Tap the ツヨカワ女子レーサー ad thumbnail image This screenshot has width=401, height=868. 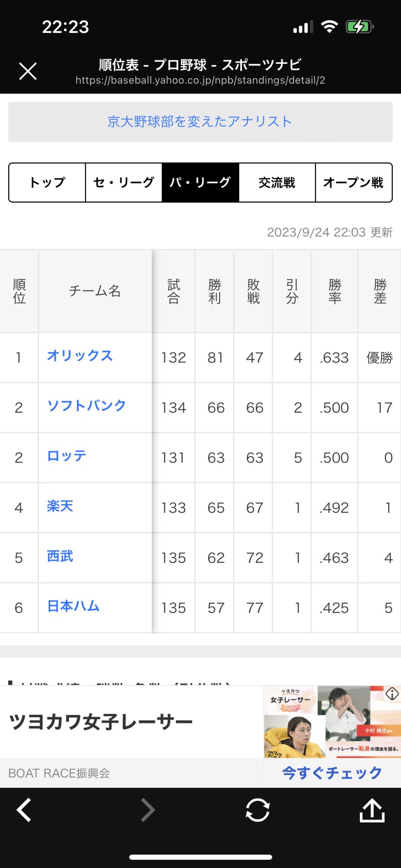pyautogui.click(x=332, y=722)
